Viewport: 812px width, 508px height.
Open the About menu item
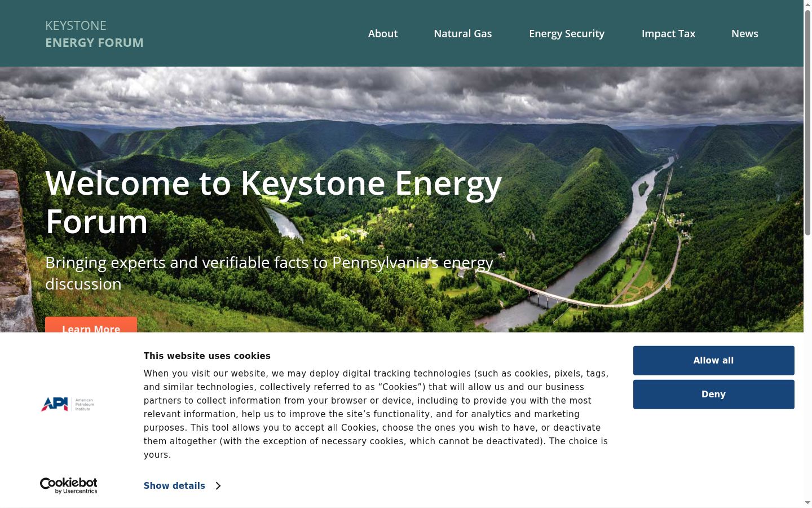coord(383,34)
